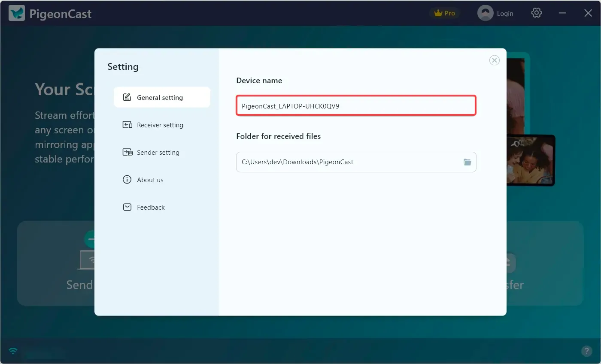Open help via the question mark icon
Viewport: 601px width, 364px height.
[x=586, y=351]
